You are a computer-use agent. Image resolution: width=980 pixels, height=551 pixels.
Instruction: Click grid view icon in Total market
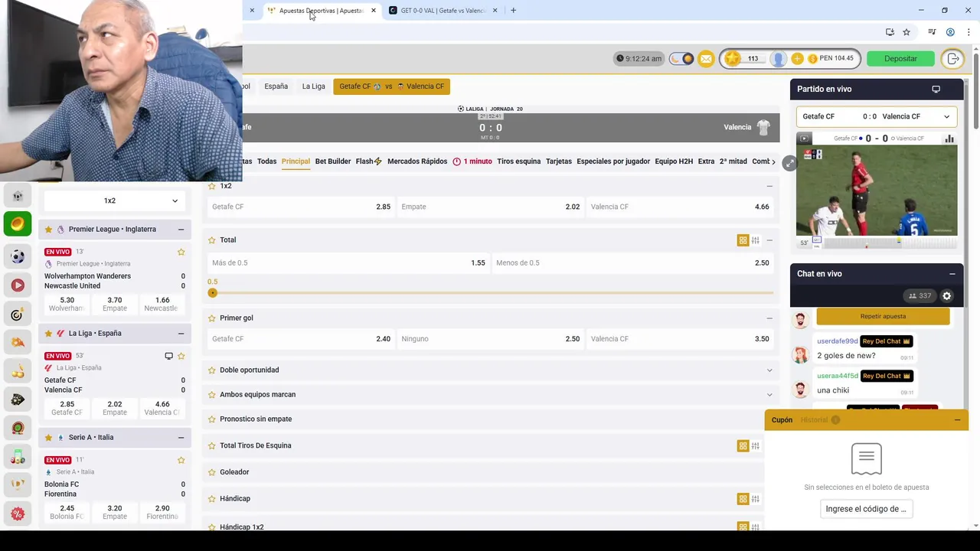(x=743, y=240)
